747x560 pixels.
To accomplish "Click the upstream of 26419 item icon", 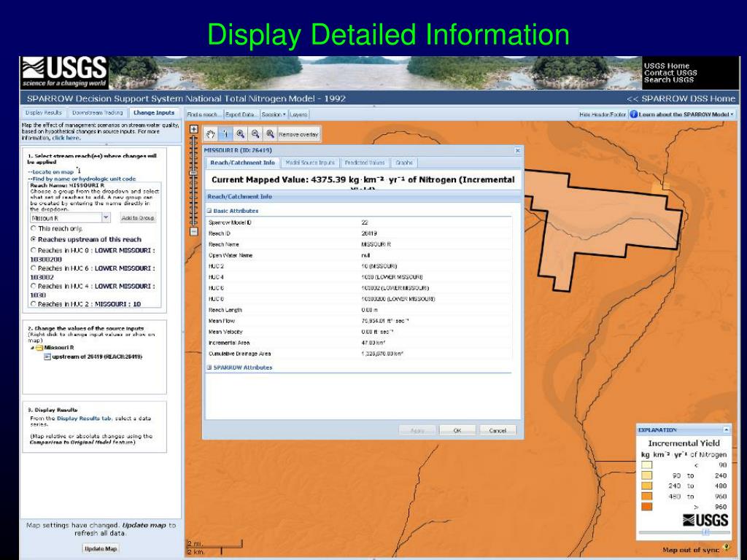I will 47,357.
